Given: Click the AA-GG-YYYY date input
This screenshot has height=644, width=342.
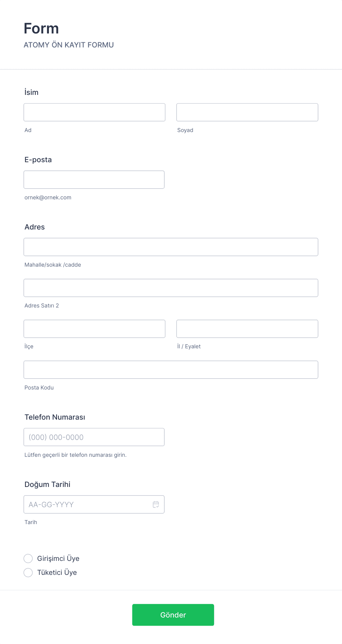Looking at the screenshot, I should pyautogui.click(x=94, y=505).
